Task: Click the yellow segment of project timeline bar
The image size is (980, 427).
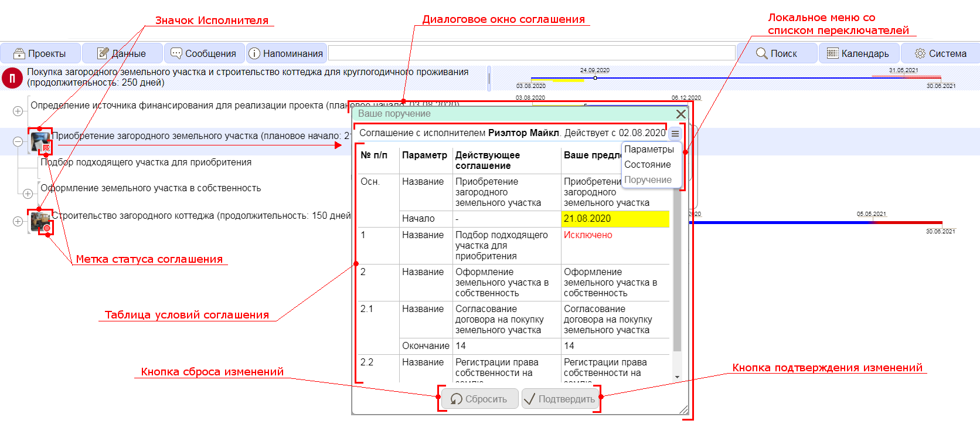Action: pyautogui.click(x=557, y=80)
